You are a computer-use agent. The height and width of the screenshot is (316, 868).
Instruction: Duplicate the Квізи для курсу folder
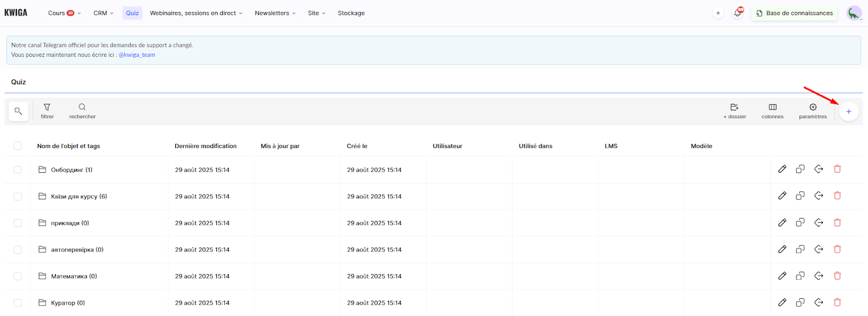[800, 196]
